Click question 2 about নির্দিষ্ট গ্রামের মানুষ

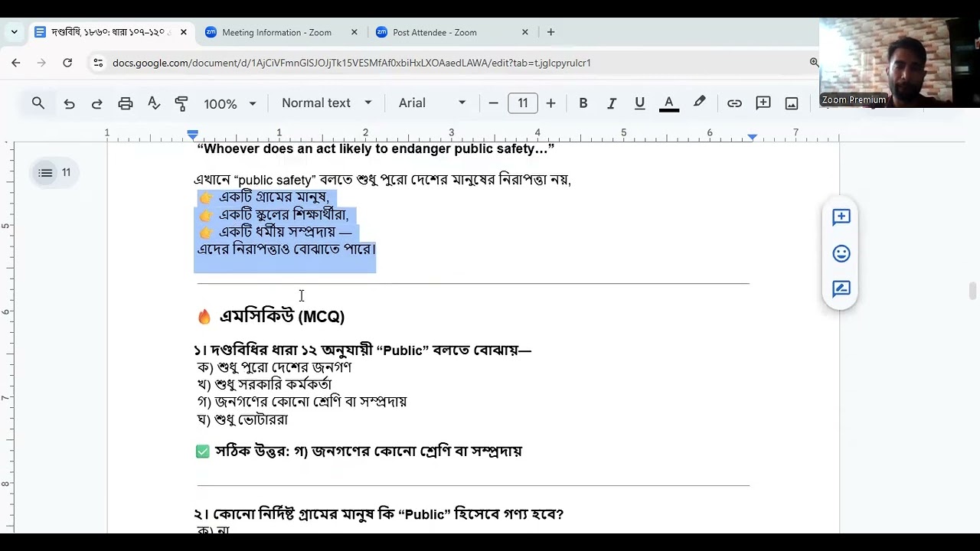pyautogui.click(x=378, y=514)
